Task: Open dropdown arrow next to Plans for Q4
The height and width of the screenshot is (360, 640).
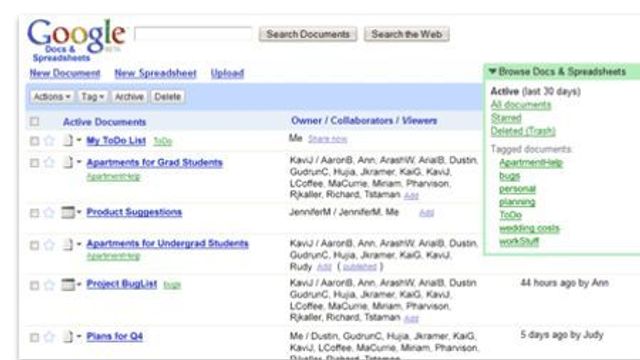Action: coord(79,336)
